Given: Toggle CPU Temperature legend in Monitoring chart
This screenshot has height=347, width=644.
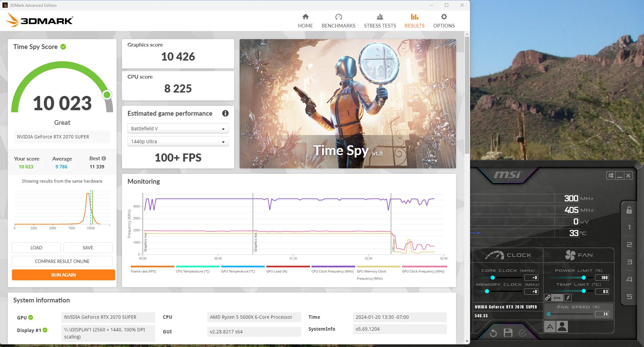Looking at the screenshot, I should click(x=197, y=269).
